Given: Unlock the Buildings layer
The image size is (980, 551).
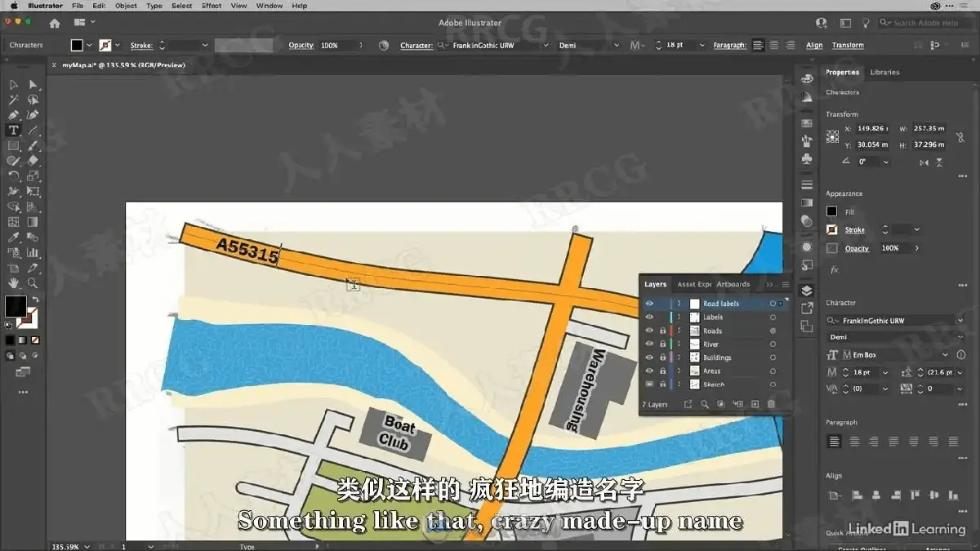Looking at the screenshot, I should click(x=662, y=358).
